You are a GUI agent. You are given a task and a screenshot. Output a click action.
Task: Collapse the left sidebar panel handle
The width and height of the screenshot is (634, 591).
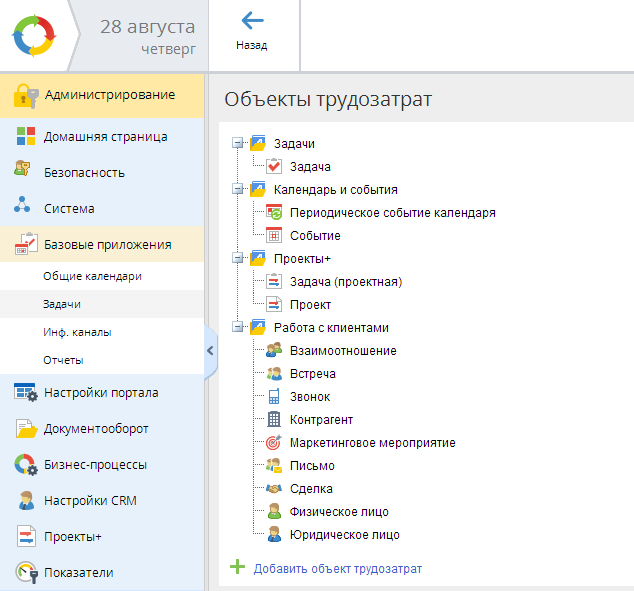click(210, 350)
